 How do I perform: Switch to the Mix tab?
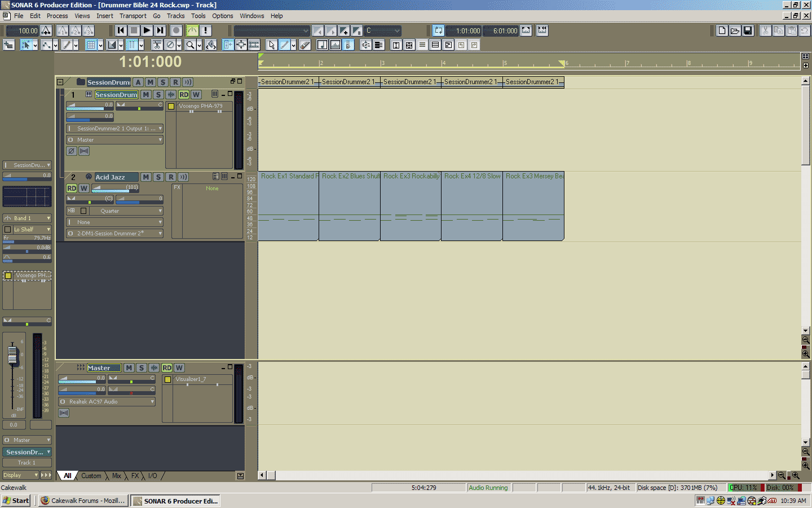coord(117,476)
